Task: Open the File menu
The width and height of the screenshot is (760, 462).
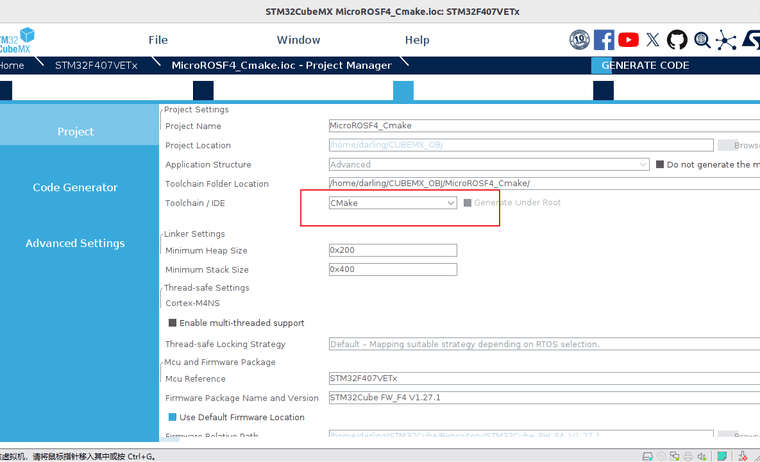Action: click(x=158, y=40)
